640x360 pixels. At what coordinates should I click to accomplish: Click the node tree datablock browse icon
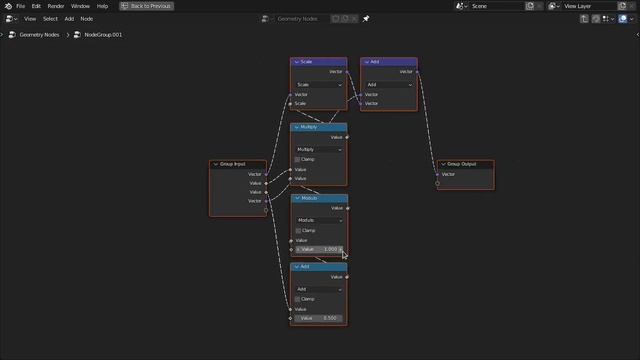pos(267,19)
